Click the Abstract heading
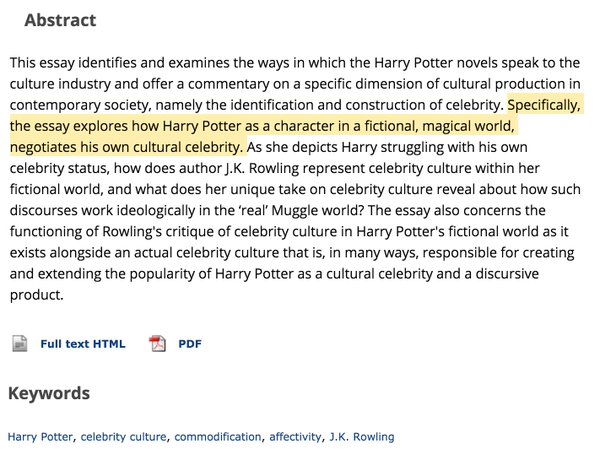600x449 pixels. [60, 20]
